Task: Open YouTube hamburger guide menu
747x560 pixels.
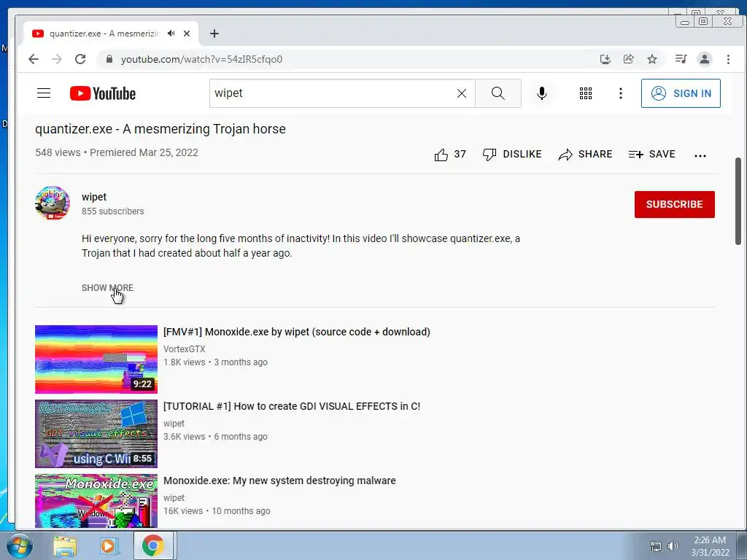Action: tap(44, 93)
